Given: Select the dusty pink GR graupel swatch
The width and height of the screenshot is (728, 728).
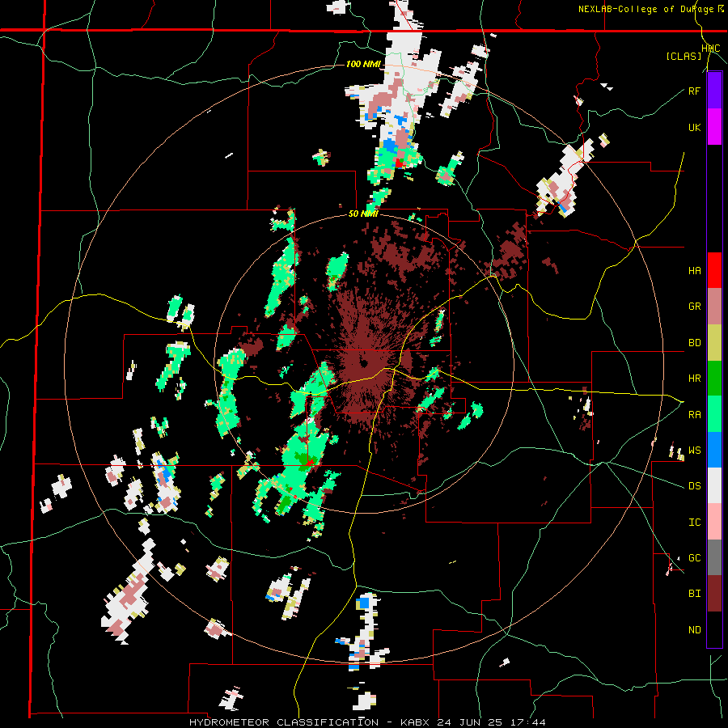Looking at the screenshot, I should (x=714, y=307).
